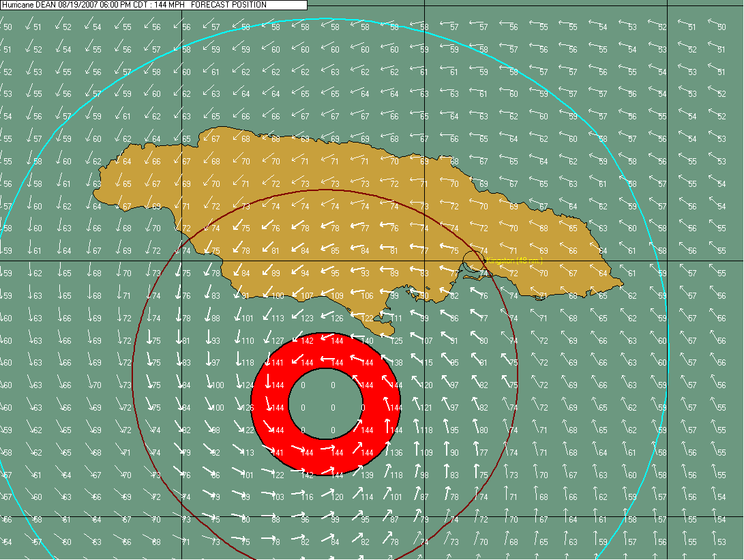Click the 111 wind speed value
The height and width of the screenshot is (560, 744).
point(396,318)
